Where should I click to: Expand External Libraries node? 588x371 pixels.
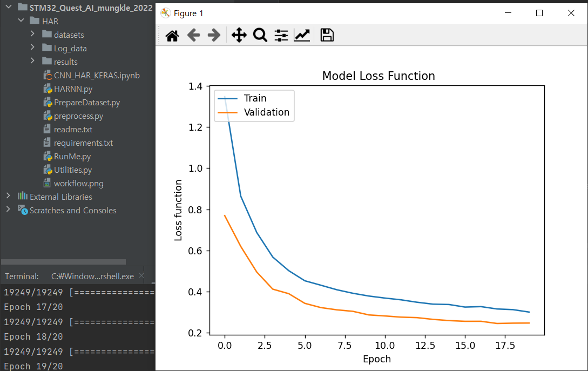[9, 197]
